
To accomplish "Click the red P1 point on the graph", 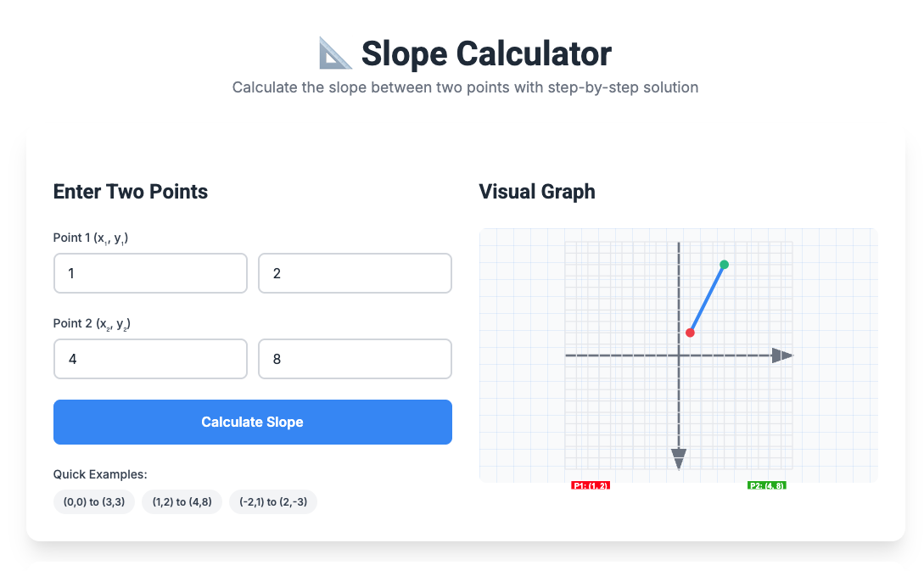I will 689,333.
